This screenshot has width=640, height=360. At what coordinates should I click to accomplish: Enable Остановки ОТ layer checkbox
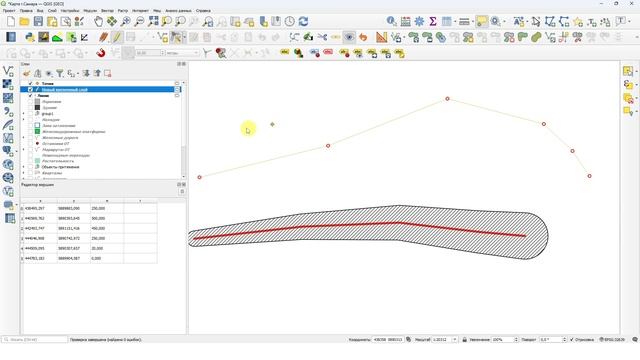click(30, 144)
